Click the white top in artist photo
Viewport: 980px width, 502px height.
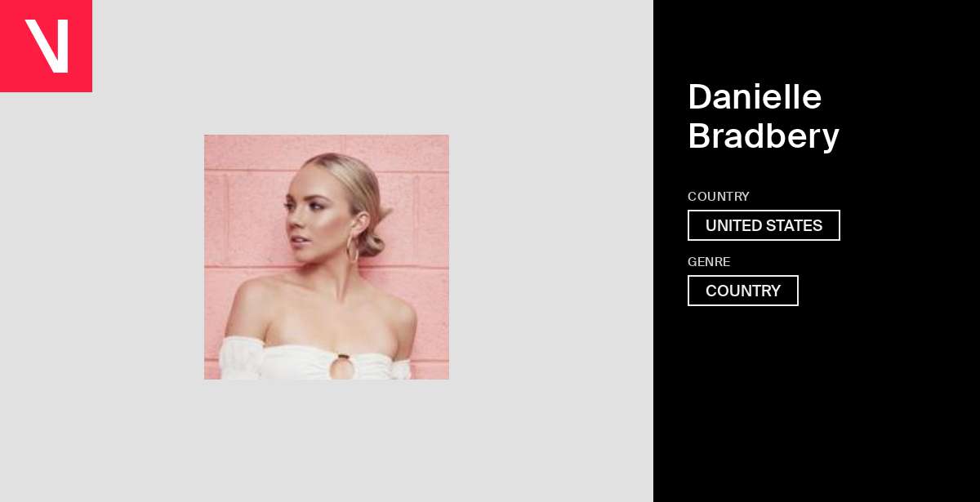coord(314,359)
